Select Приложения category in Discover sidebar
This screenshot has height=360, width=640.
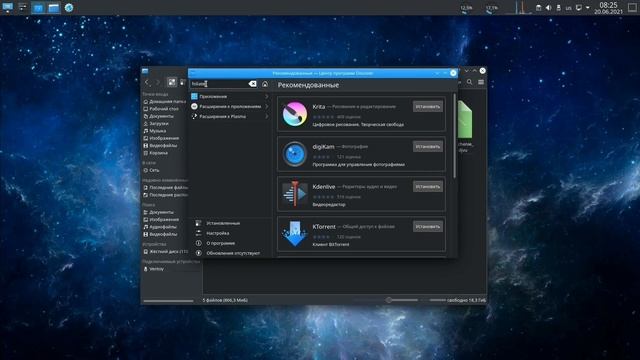tap(231, 96)
